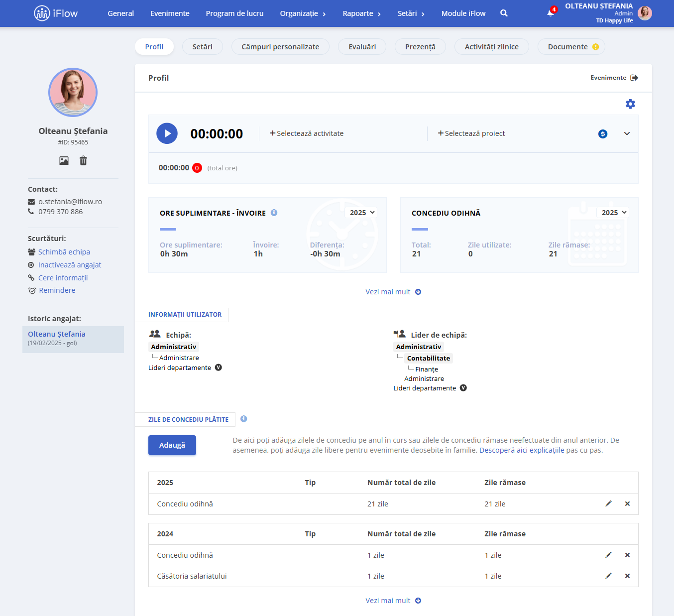Click info icon next to Zile de concediu plătite
Viewport: 674px width, 616px height.
243,419
